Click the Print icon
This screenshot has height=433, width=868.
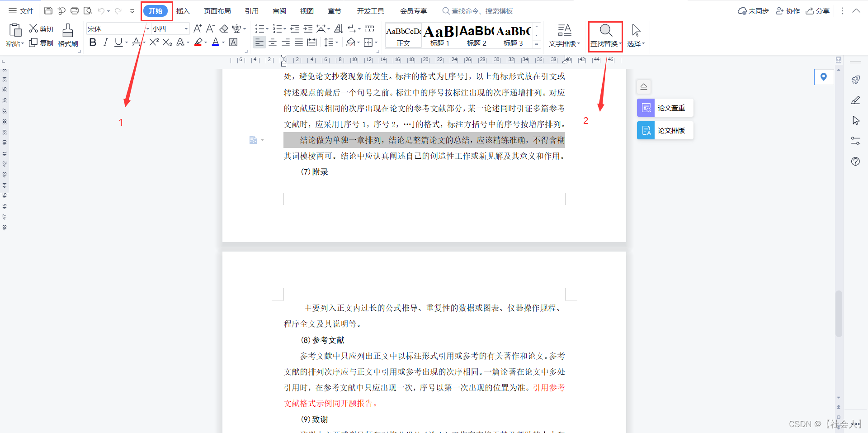coord(75,11)
